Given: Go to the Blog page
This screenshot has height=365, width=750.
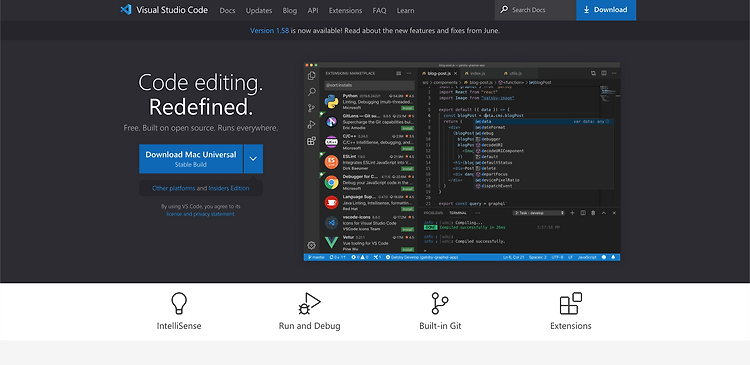Looking at the screenshot, I should [289, 11].
